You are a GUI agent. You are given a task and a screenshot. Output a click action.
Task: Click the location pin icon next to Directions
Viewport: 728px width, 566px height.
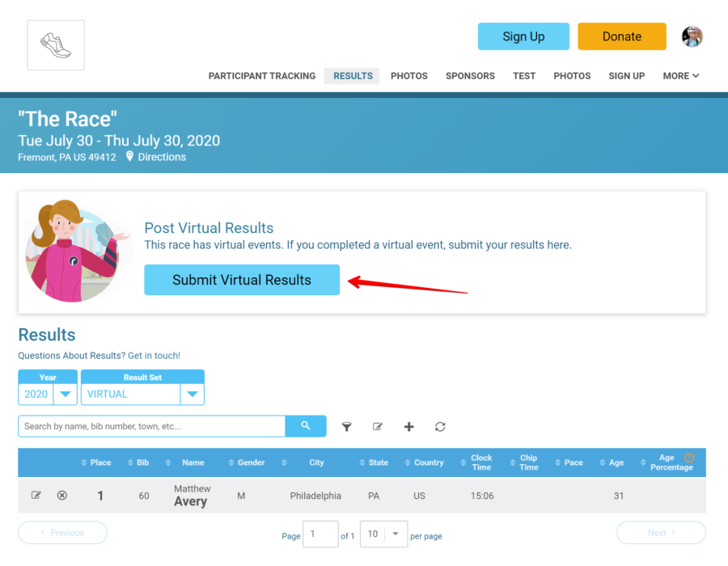(x=129, y=156)
